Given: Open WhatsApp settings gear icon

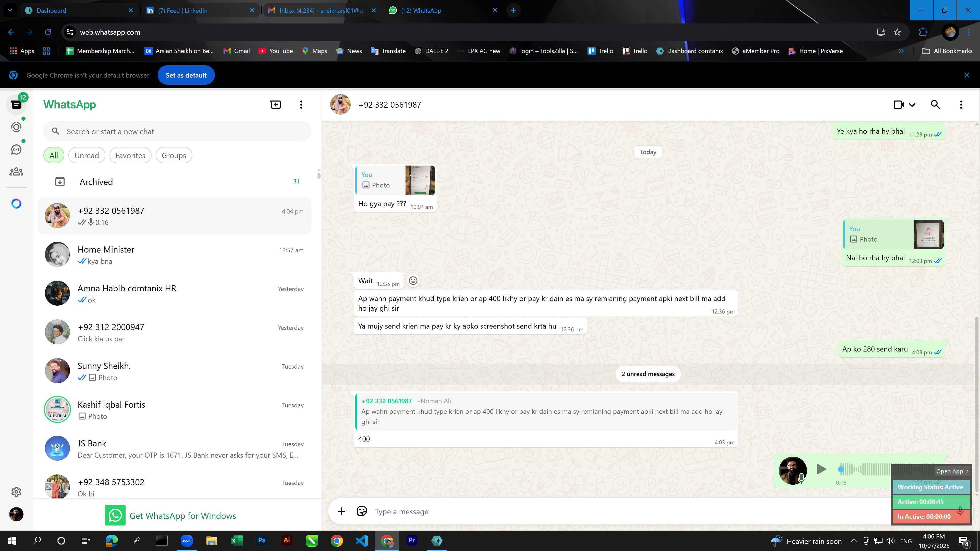Looking at the screenshot, I should [x=16, y=492].
